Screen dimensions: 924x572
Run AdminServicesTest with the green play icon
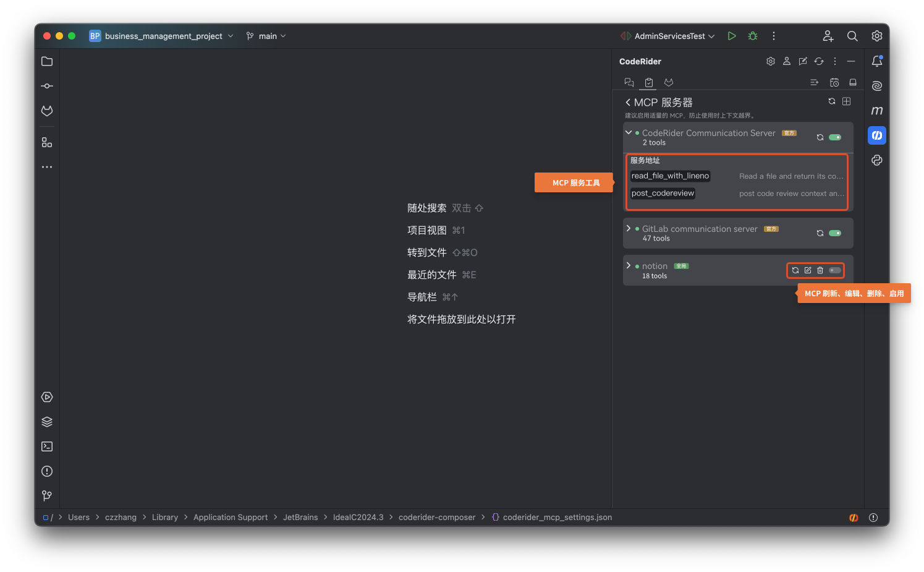732,36
